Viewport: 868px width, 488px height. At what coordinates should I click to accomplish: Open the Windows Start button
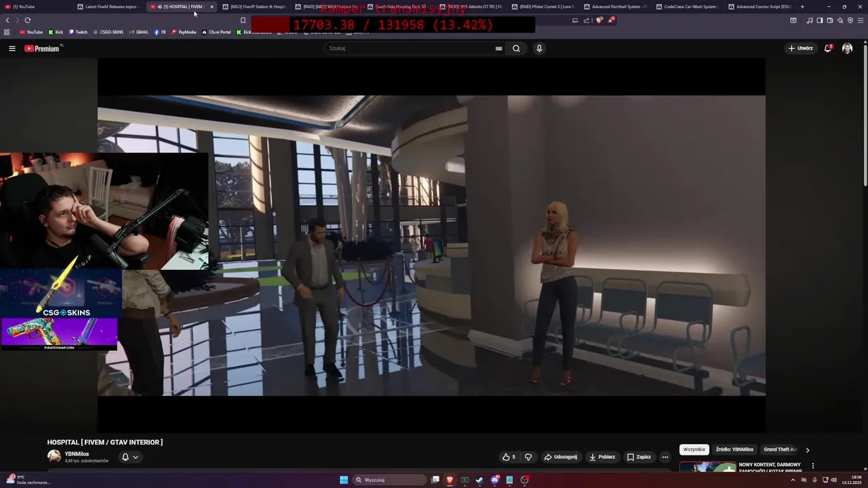(344, 480)
